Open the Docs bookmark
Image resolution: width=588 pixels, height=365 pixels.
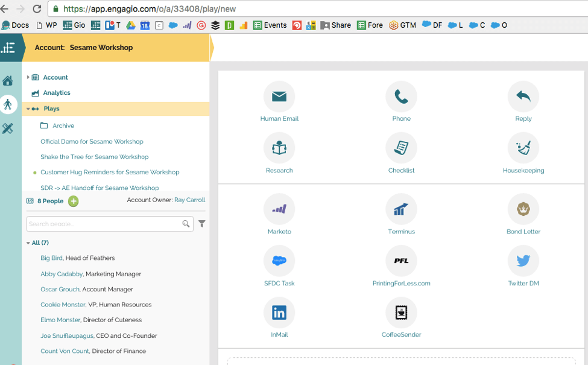pos(15,25)
